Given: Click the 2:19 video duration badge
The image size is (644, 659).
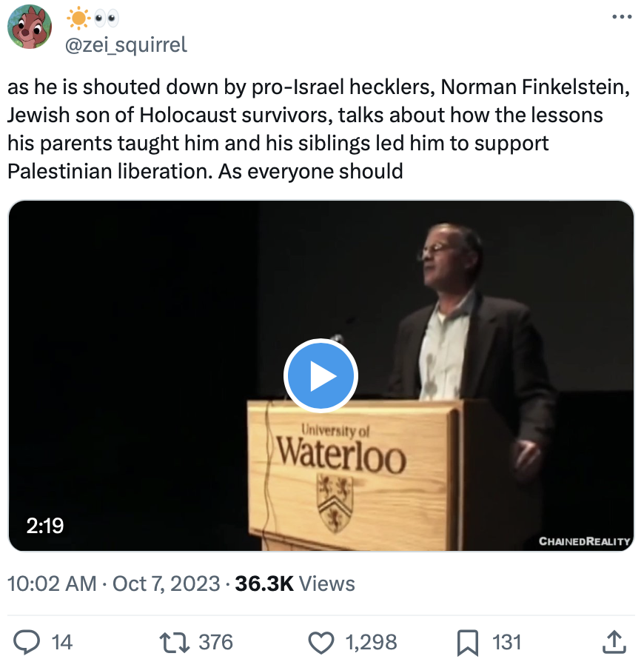Looking at the screenshot, I should click(x=44, y=526).
